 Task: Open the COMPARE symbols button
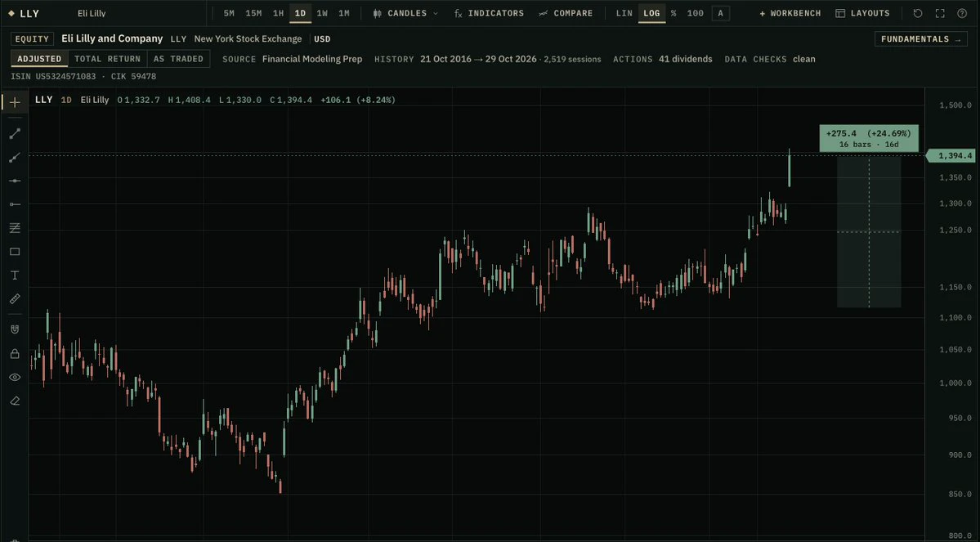566,13
